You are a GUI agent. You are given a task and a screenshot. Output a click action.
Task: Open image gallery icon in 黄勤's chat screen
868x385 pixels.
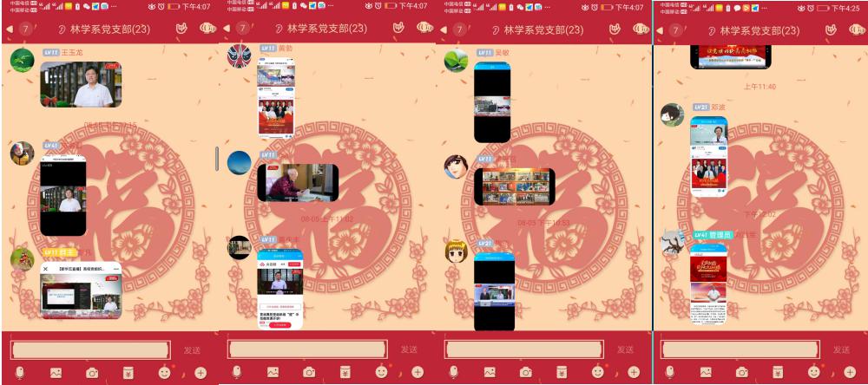click(273, 372)
